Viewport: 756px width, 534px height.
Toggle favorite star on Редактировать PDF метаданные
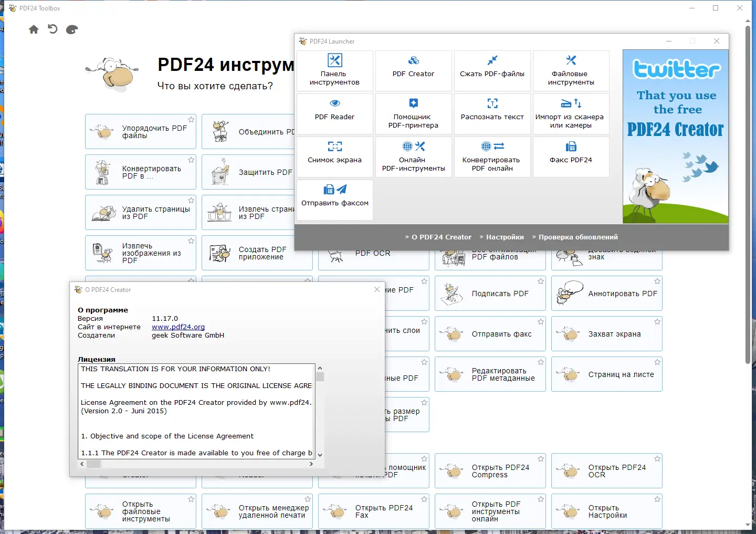(541, 362)
